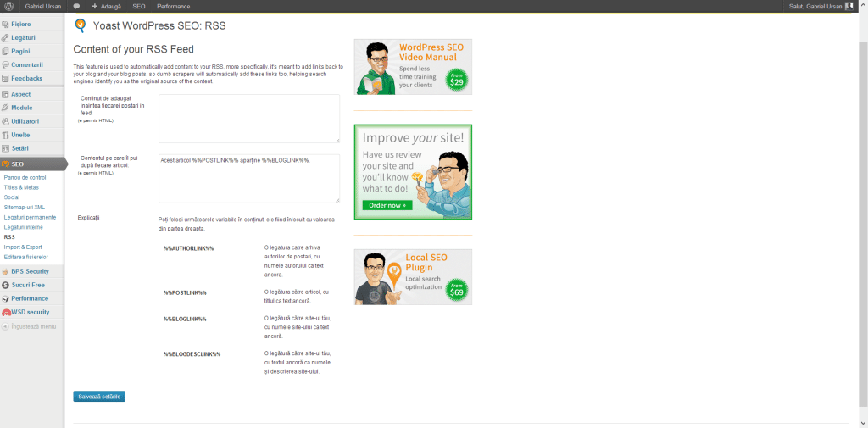The image size is (868, 428).
Task: Click the Utilizatori users icon
Action: tap(5, 121)
